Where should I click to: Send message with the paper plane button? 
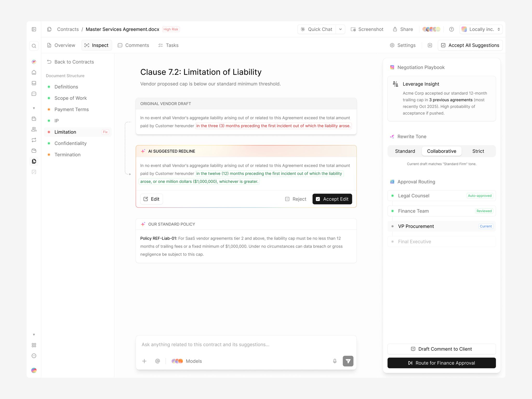point(348,361)
